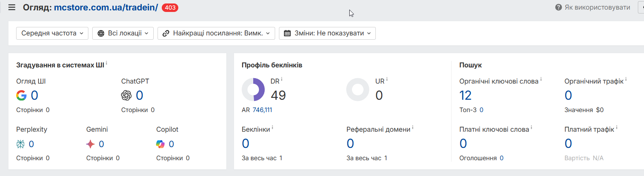Open the mcstore.com.ua/tradein/ link
This screenshot has width=644, height=176.
(x=106, y=7)
